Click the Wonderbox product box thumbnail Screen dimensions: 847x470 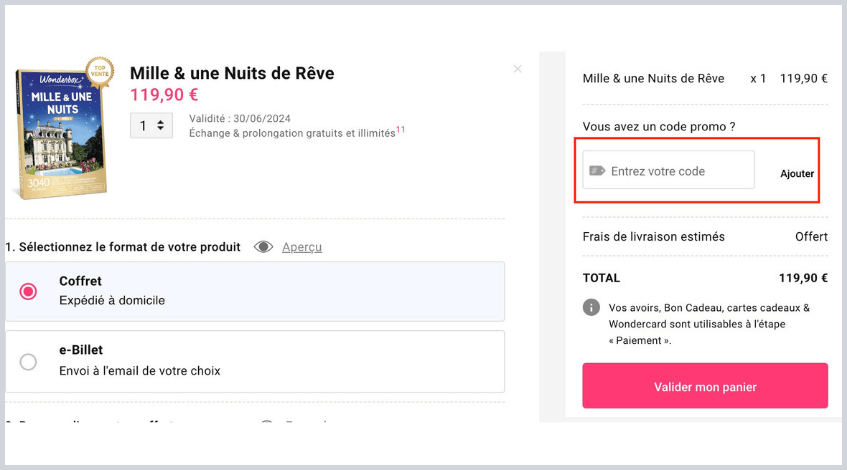60,133
